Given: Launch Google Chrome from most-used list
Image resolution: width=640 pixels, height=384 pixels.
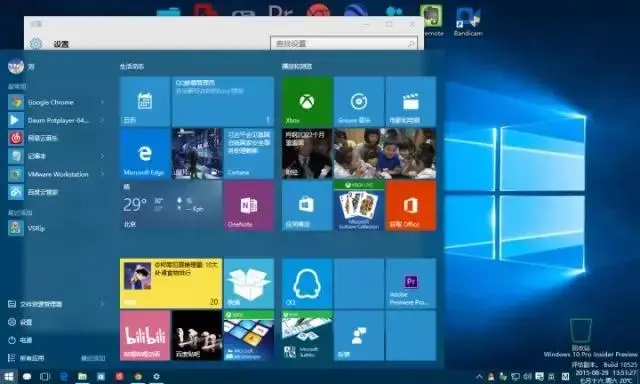Looking at the screenshot, I should pos(50,102).
